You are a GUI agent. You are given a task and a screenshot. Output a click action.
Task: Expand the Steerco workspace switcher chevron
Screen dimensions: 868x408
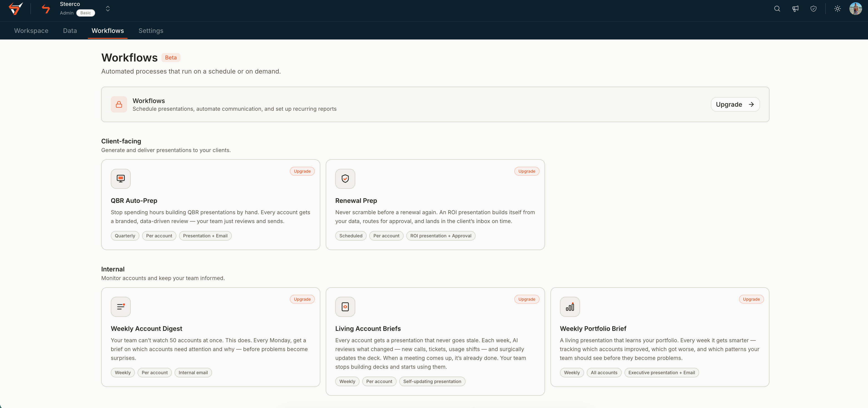[x=108, y=9]
